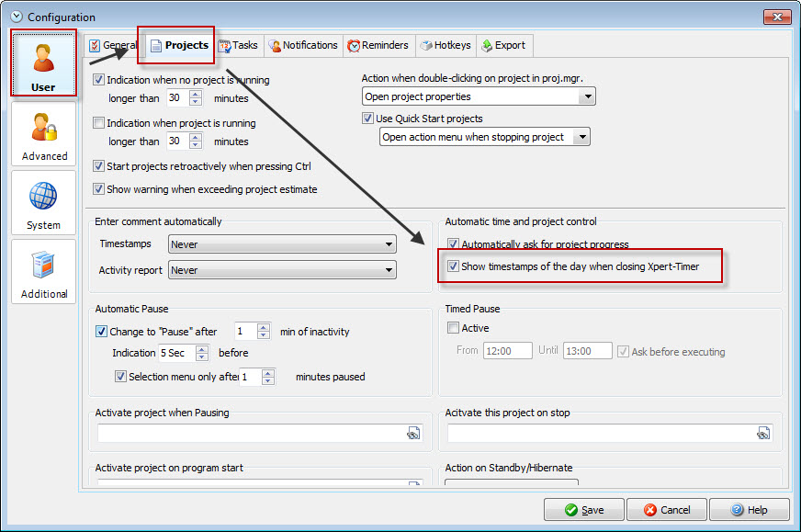Image resolution: width=801 pixels, height=532 pixels.
Task: Click browse icon for Activate this project on stop
Action: 762,434
